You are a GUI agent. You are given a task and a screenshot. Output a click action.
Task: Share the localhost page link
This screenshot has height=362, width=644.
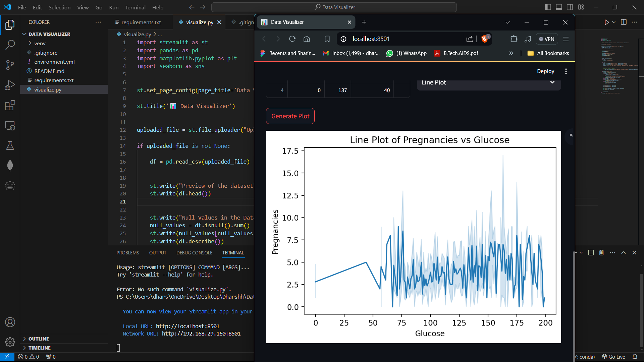coord(469,39)
